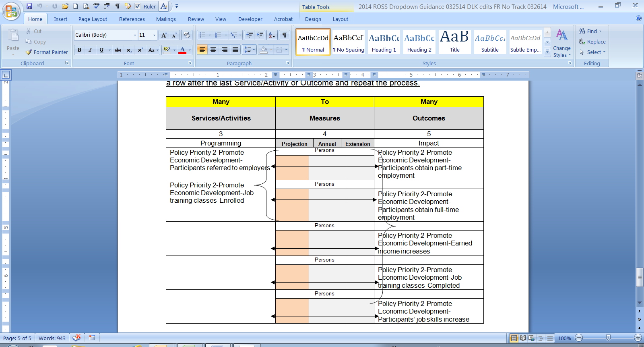Save the document from Quick Access toolbar
This screenshot has width=644, height=347.
pos(29,6)
